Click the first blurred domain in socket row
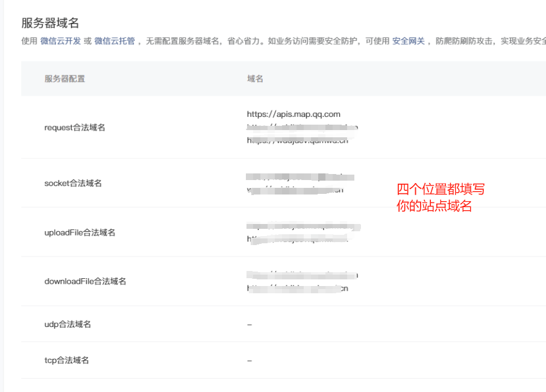Viewport: 546px width, 392px height. [x=300, y=177]
